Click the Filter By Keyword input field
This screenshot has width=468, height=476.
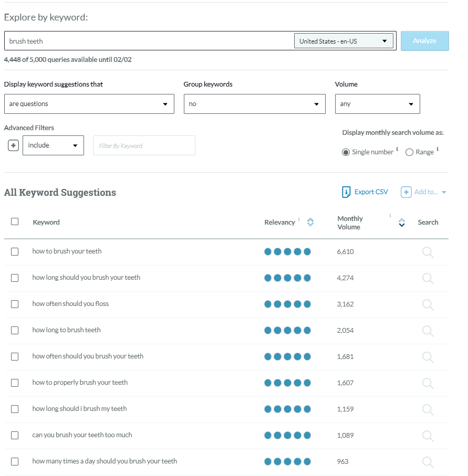pos(144,145)
